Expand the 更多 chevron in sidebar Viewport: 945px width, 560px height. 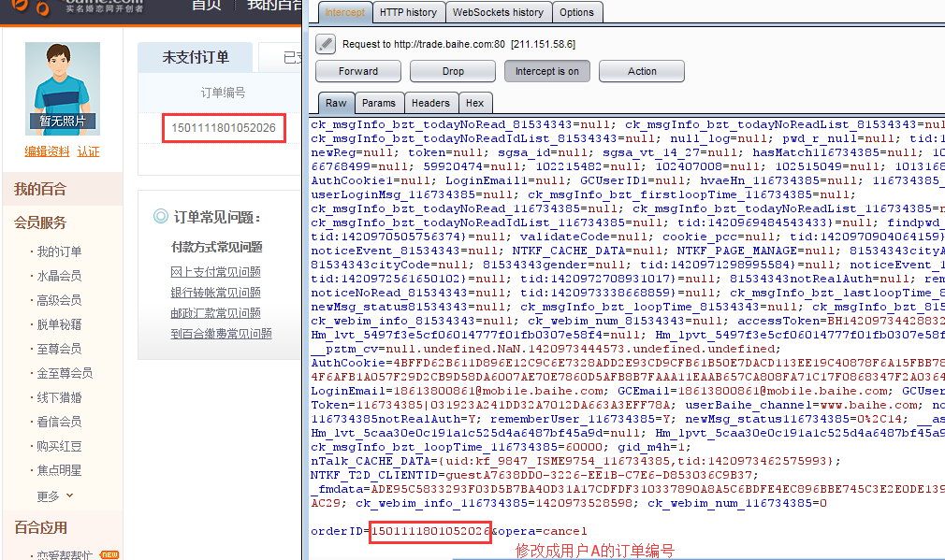click(x=70, y=495)
